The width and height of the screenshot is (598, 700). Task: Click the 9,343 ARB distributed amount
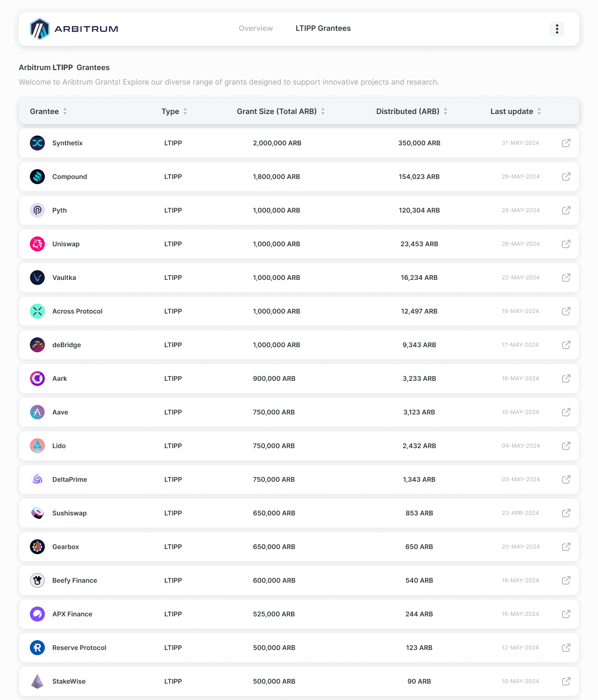(420, 345)
